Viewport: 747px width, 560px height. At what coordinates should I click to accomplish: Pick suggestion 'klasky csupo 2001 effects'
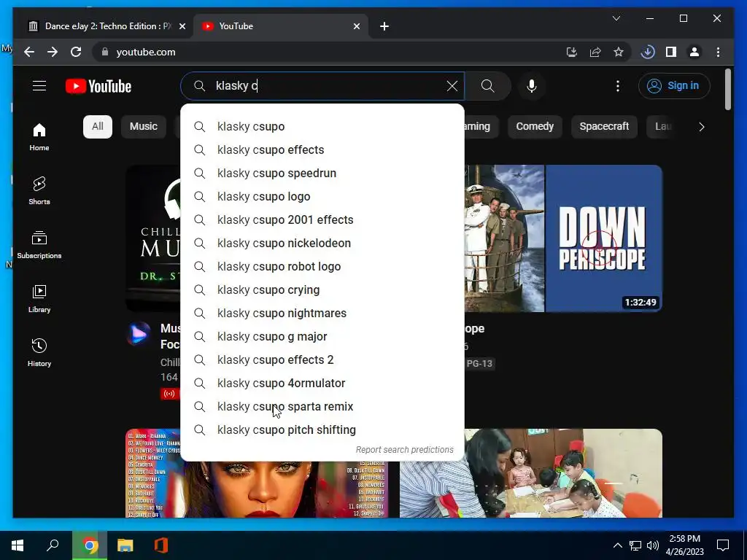pyautogui.click(x=322, y=219)
